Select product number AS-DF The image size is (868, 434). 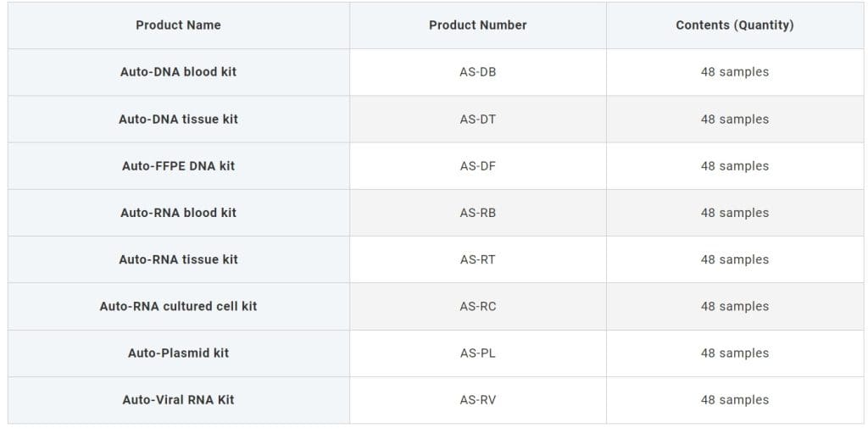click(478, 166)
